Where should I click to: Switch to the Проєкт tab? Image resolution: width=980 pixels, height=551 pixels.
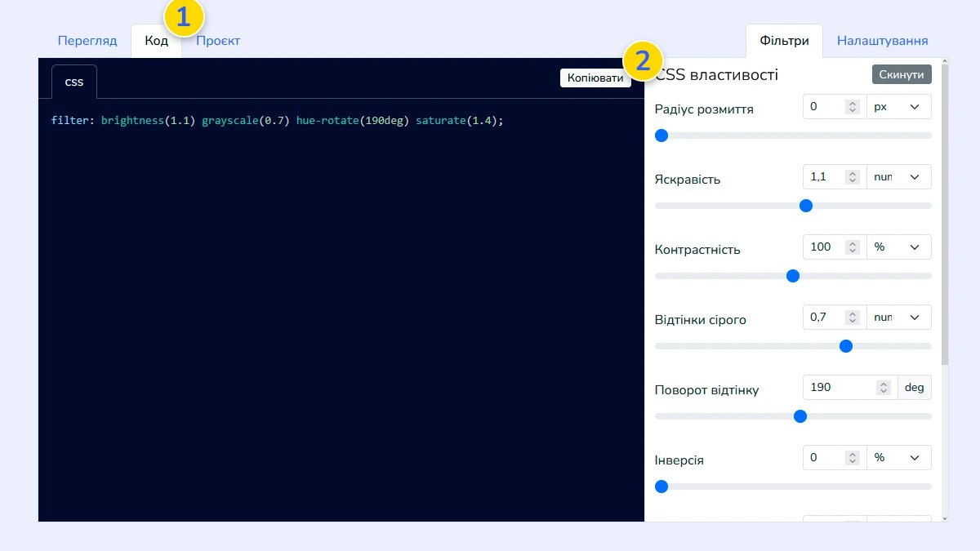[218, 41]
